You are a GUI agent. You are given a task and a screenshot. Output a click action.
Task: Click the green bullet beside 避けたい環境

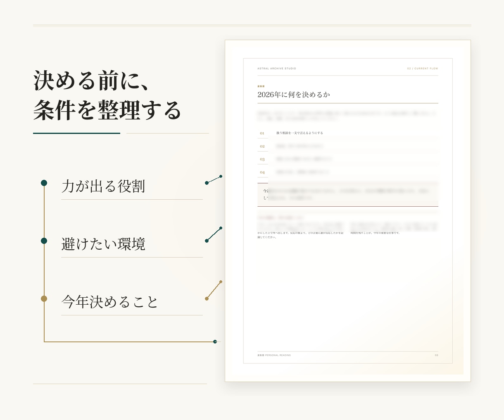(44, 241)
